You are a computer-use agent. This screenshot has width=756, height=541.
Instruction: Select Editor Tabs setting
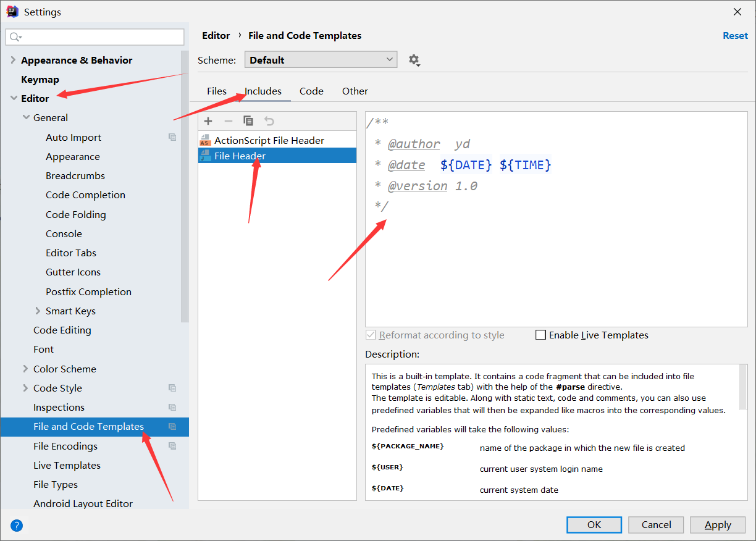click(71, 253)
